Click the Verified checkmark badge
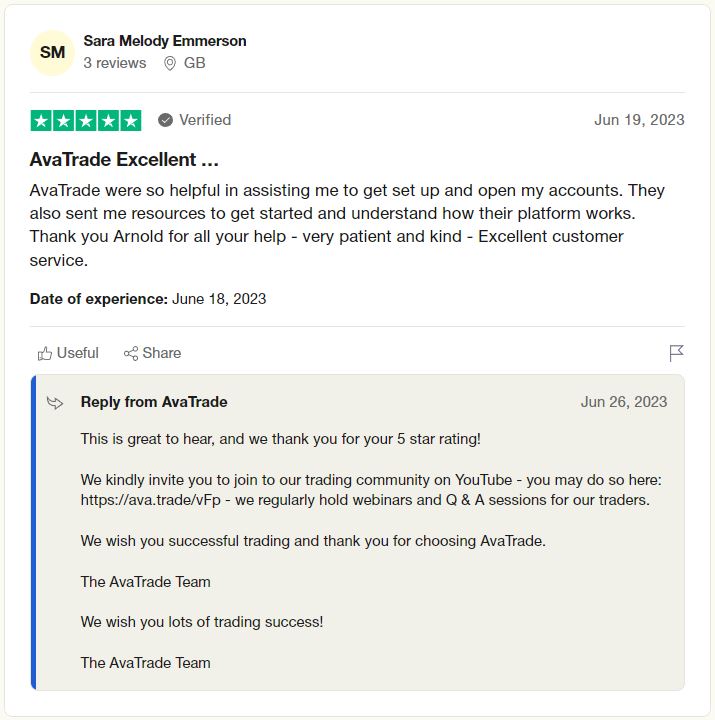This screenshot has height=720, width=715. click(x=165, y=120)
